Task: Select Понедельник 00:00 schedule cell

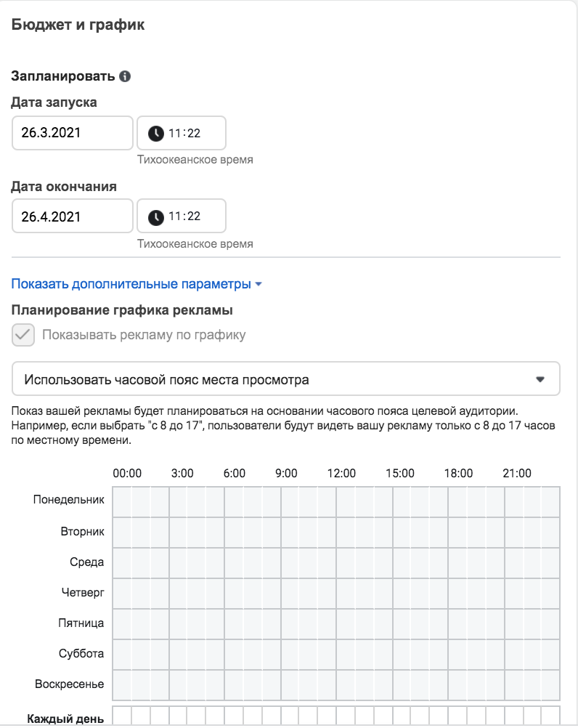Action: pyautogui.click(x=122, y=502)
